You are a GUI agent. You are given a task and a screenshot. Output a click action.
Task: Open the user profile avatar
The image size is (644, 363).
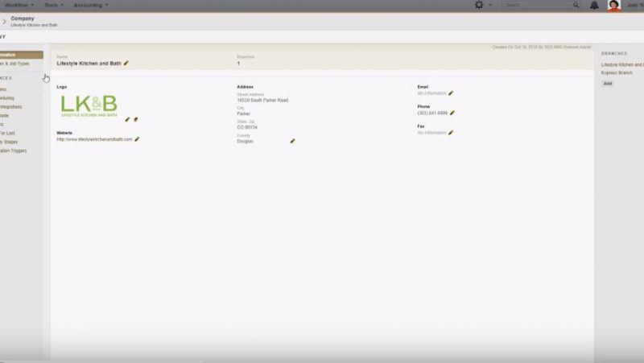tap(613, 6)
